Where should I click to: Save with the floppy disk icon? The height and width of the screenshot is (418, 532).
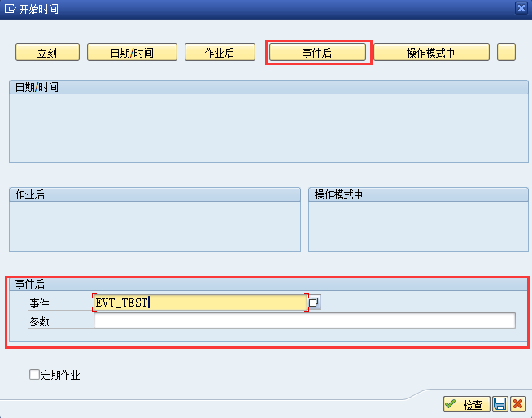click(x=500, y=404)
